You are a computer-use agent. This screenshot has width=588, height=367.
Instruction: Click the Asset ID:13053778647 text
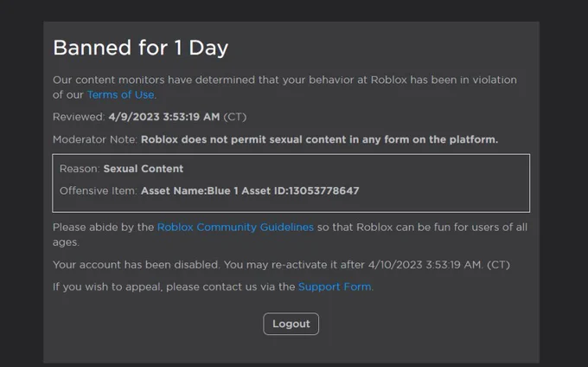(300, 190)
